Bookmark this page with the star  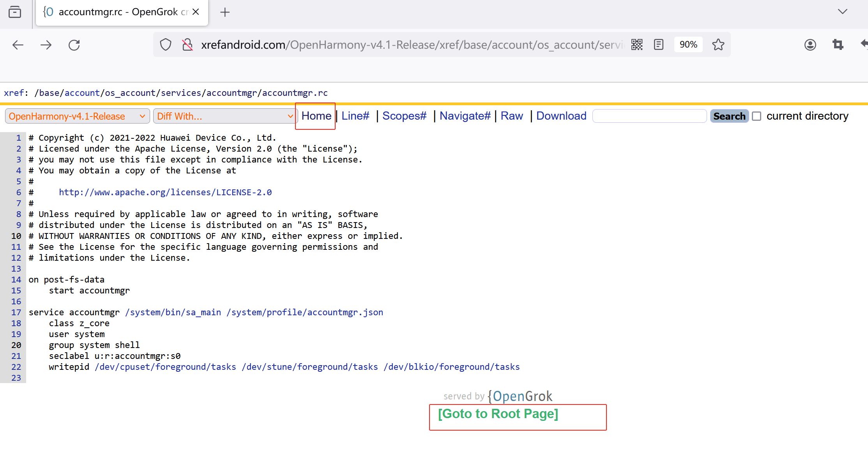coord(718,45)
